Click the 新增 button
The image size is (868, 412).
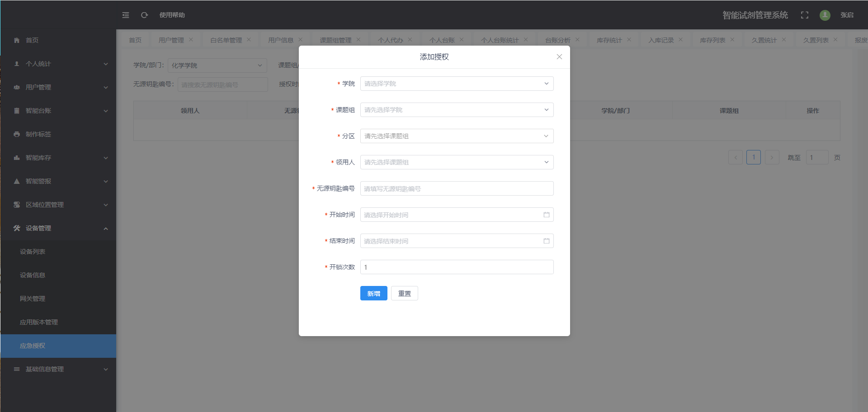coord(373,294)
